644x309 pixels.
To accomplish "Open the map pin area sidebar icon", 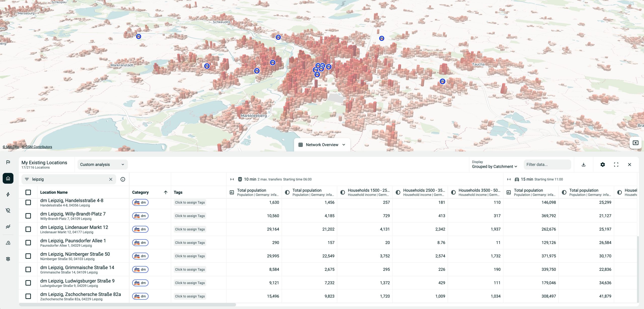I will [x=8, y=243].
